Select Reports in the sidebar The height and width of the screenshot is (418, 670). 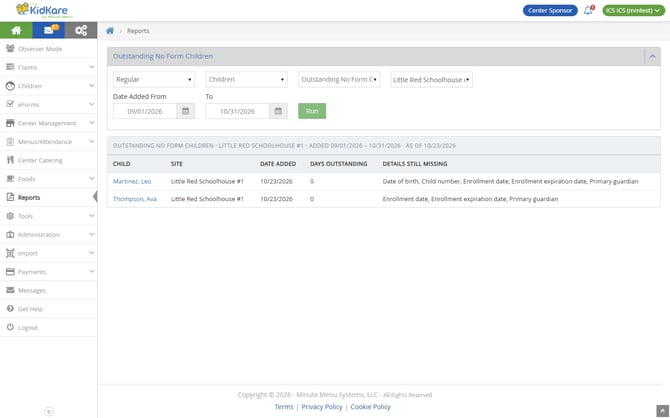click(x=49, y=197)
